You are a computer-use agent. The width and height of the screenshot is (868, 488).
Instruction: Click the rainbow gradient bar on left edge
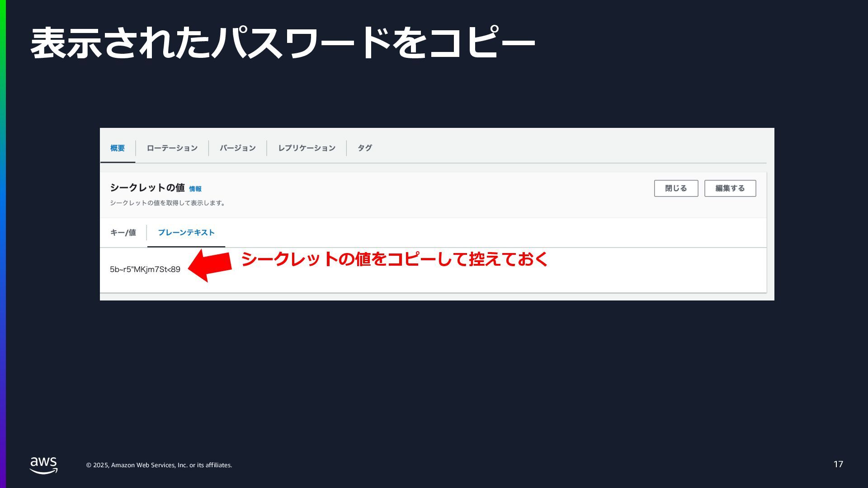click(x=3, y=244)
